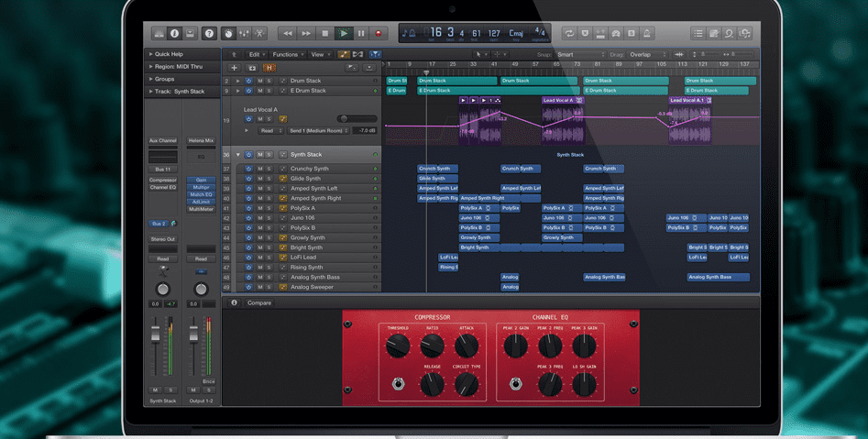868x439 pixels.
Task: Toggle the blue Catch playhead button
Action: click(x=375, y=54)
